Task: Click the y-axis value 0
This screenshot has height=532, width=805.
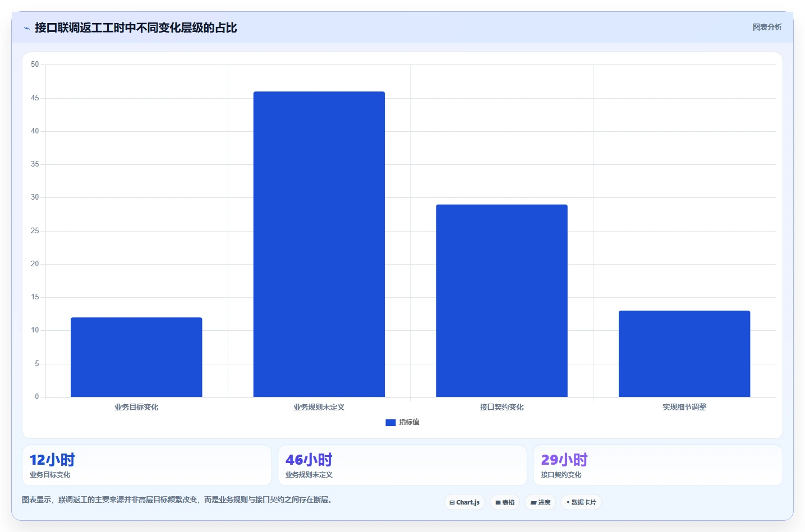Action: [x=37, y=397]
